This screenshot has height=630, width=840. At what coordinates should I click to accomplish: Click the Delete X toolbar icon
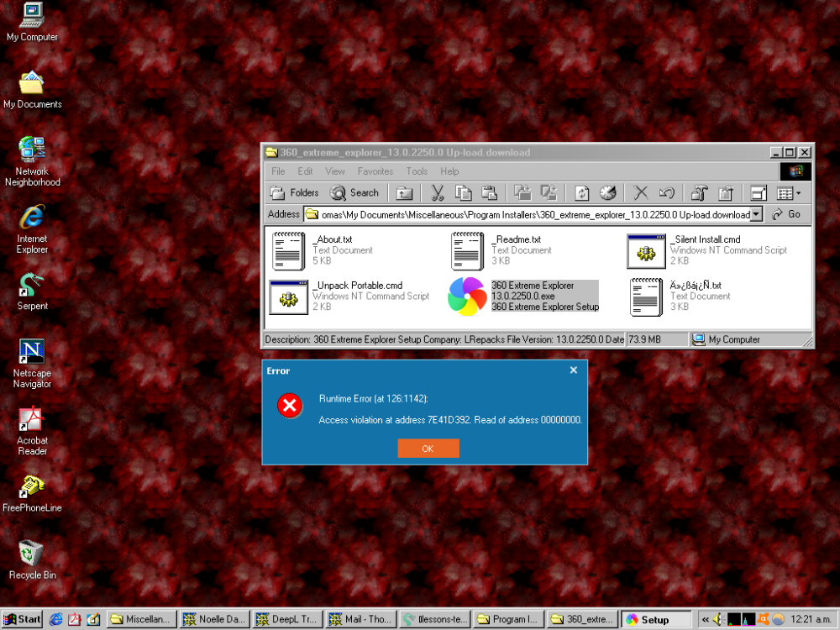point(641,193)
